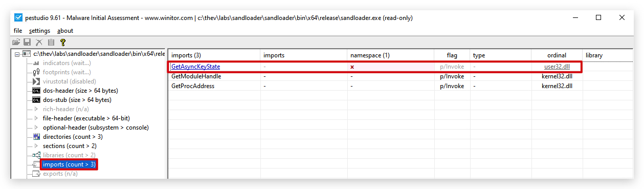Click the root executable file icon
Screen dimensions: 644x189
27,54
